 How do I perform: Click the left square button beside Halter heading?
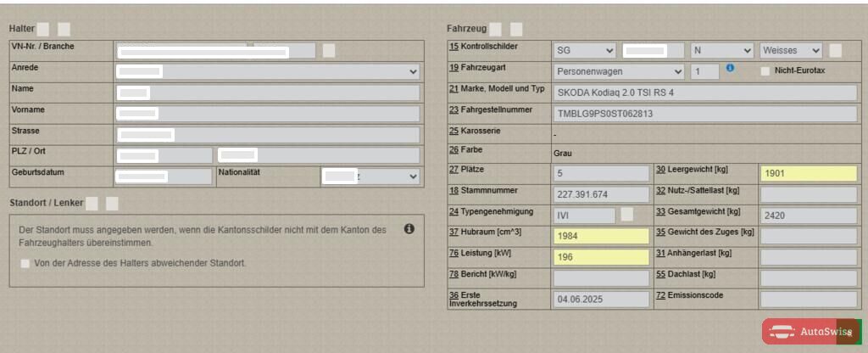[42, 29]
